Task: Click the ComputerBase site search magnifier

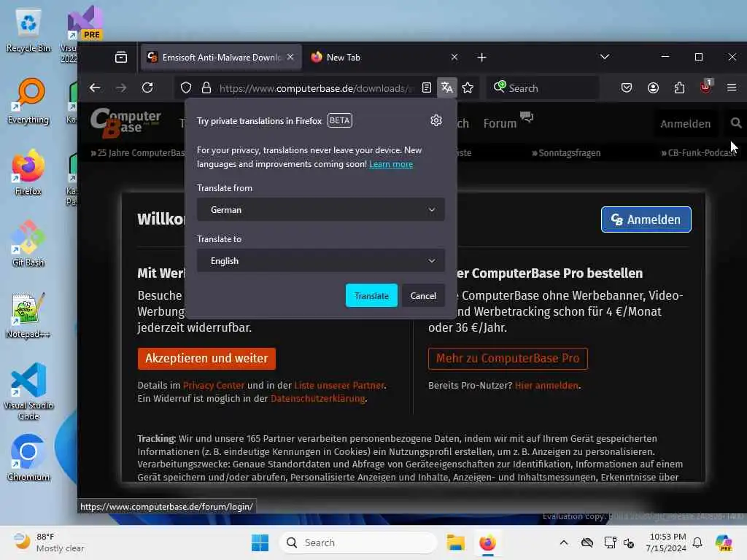Action: (x=735, y=123)
